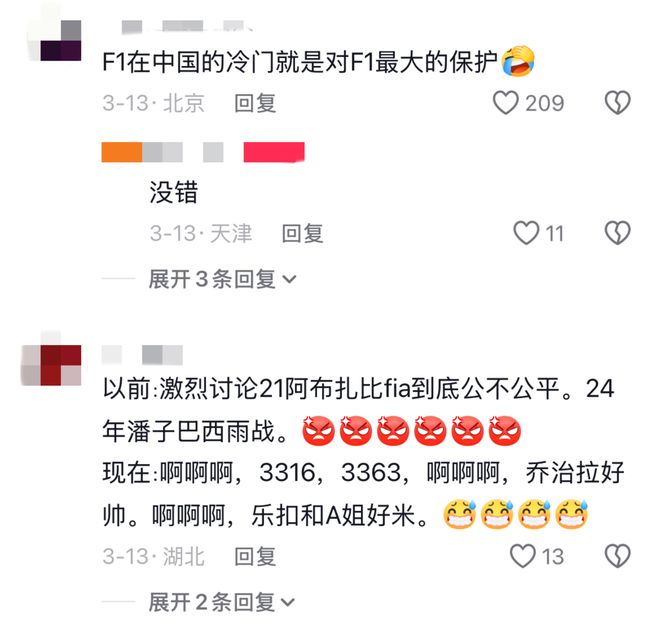Like the comment with 209 likes
This screenshot has width=660, height=631.
pos(506,103)
